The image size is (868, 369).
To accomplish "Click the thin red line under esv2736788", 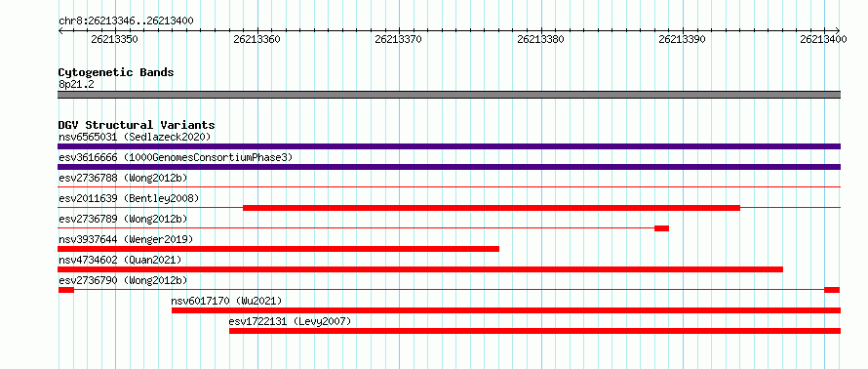I will tap(449, 187).
